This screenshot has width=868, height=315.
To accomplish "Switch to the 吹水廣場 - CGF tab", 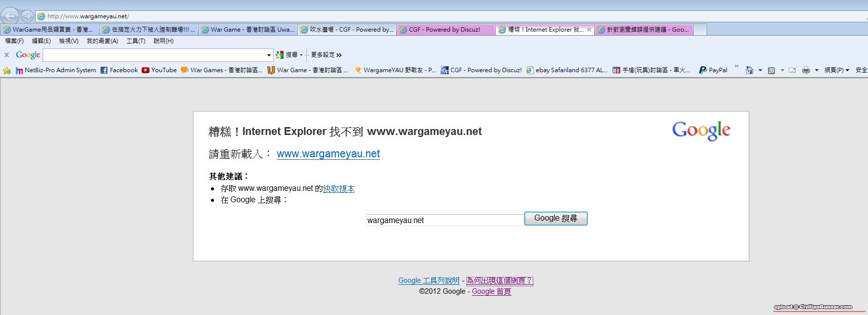I will [x=347, y=30].
